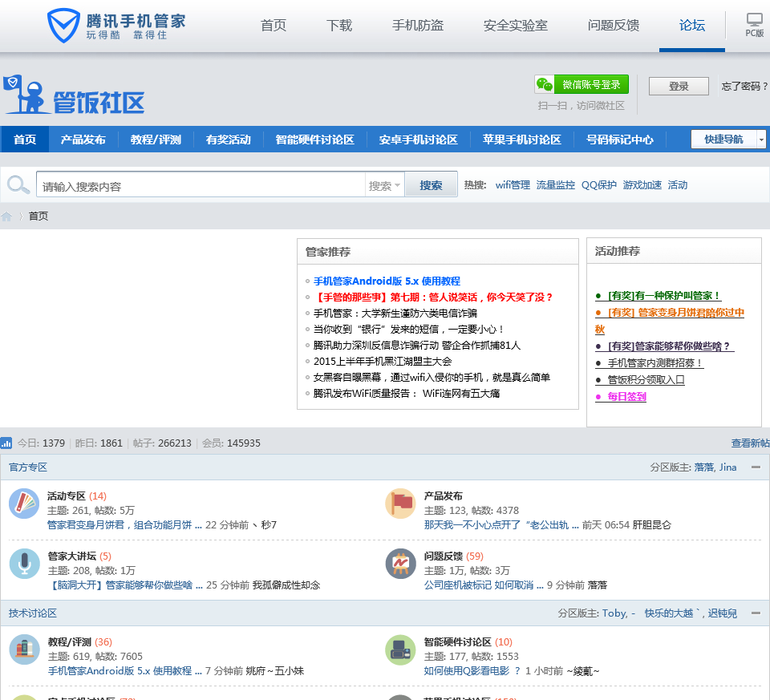Click the wifi管理 hot search link

pos(513,185)
